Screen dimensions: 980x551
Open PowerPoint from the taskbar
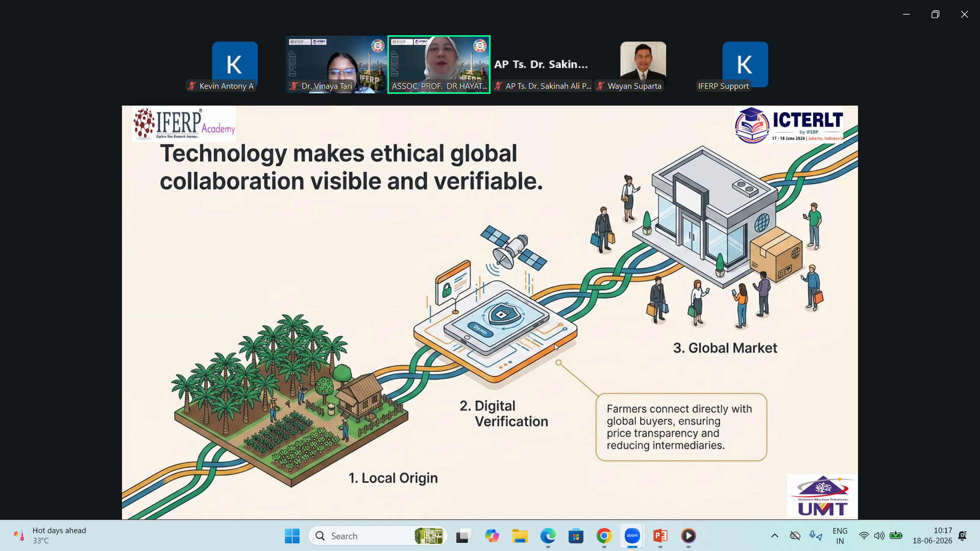pos(660,536)
